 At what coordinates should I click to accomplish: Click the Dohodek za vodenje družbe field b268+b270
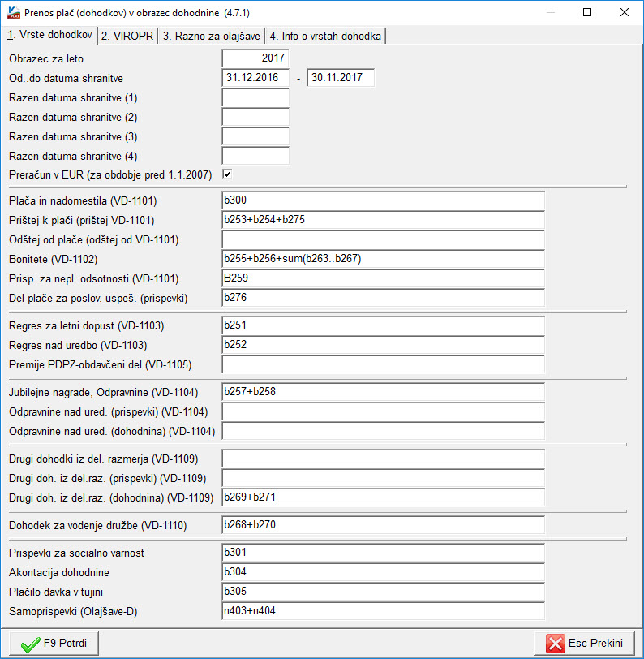(x=383, y=525)
